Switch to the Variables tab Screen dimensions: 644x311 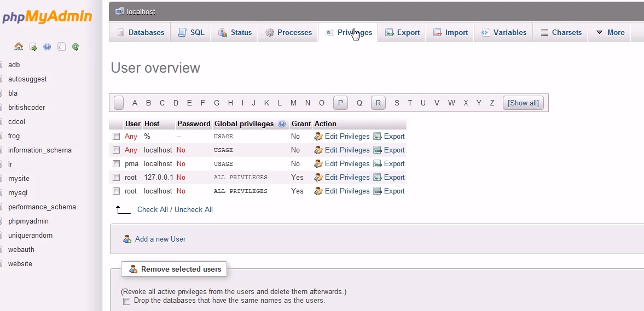(503, 32)
